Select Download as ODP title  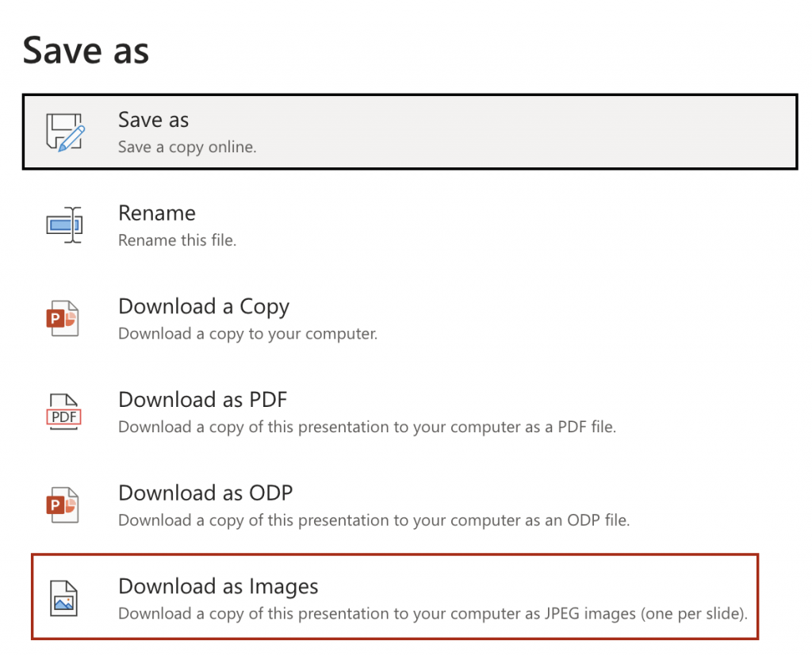coord(205,493)
